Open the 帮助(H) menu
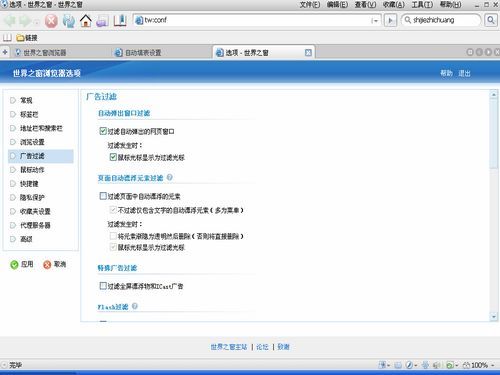Screen dimensions: 500x375 451,5
